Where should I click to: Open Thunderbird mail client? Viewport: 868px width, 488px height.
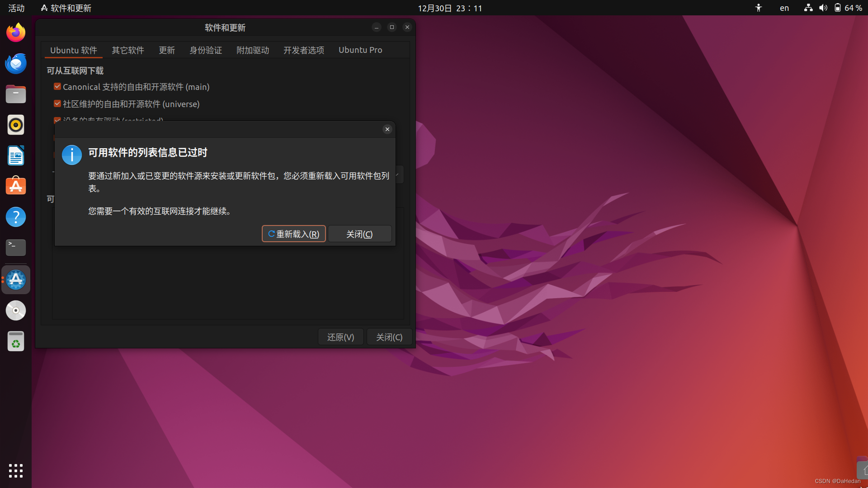pos(15,63)
